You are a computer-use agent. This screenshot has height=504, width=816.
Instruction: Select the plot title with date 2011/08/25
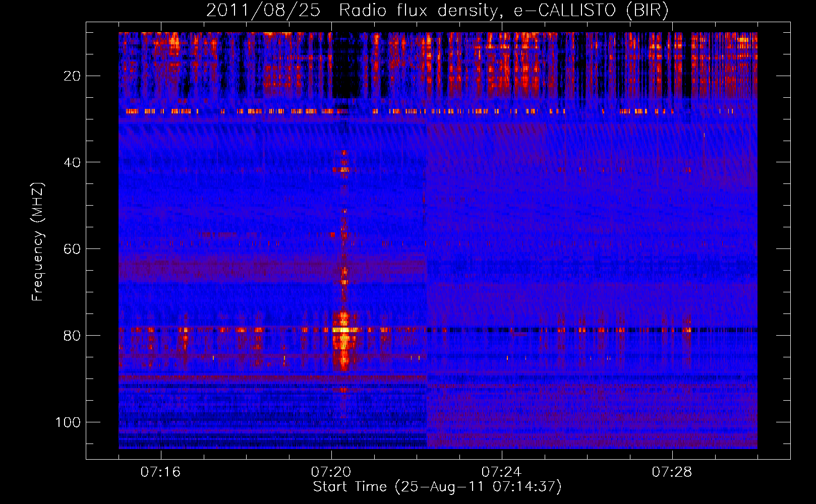click(x=437, y=11)
